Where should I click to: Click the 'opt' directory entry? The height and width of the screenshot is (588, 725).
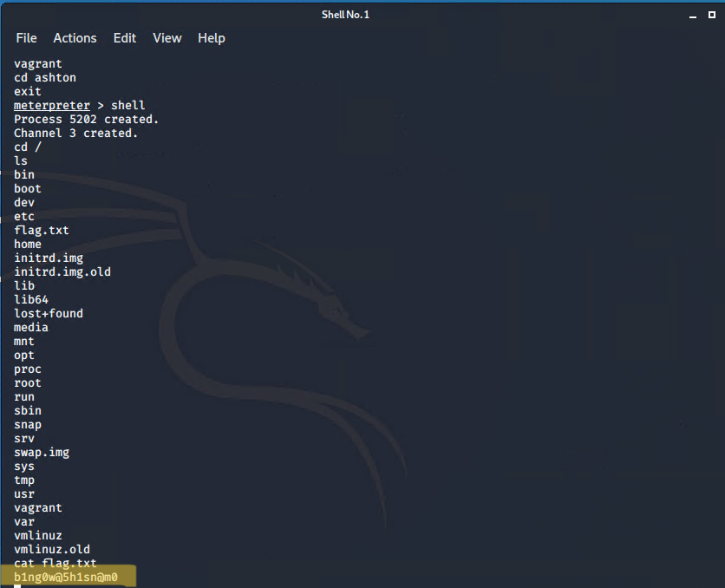pos(24,356)
